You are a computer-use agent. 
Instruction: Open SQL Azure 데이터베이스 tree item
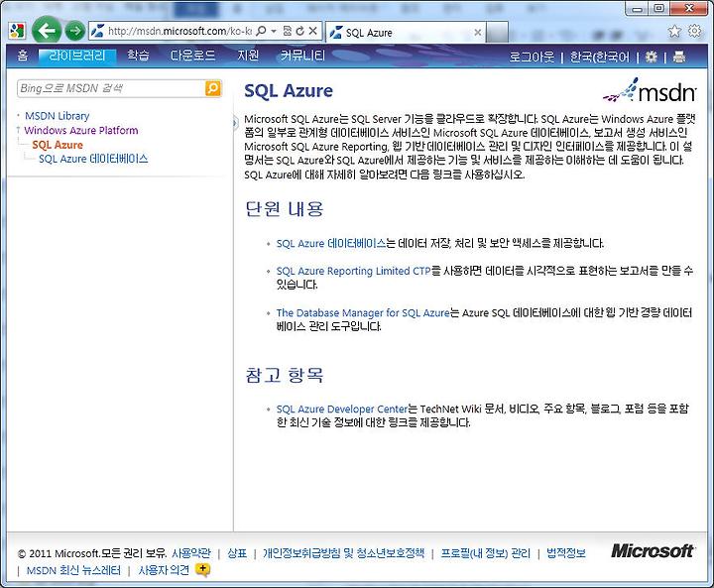pyautogui.click(x=93, y=159)
